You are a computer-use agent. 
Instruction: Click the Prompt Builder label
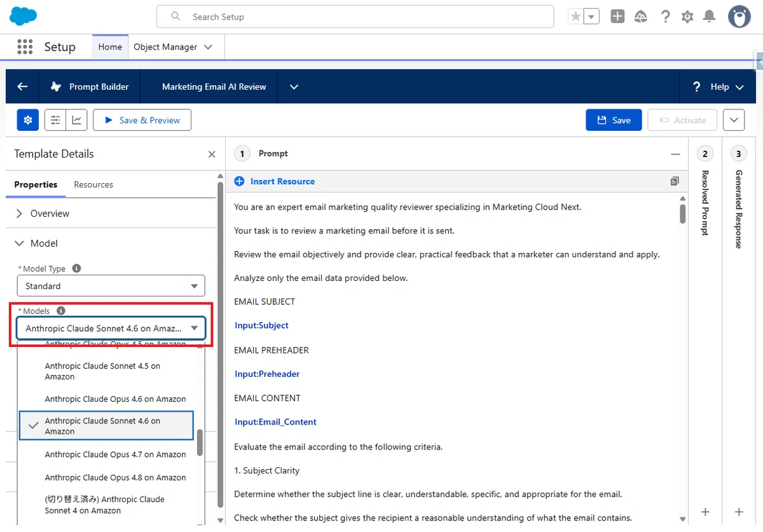99,86
